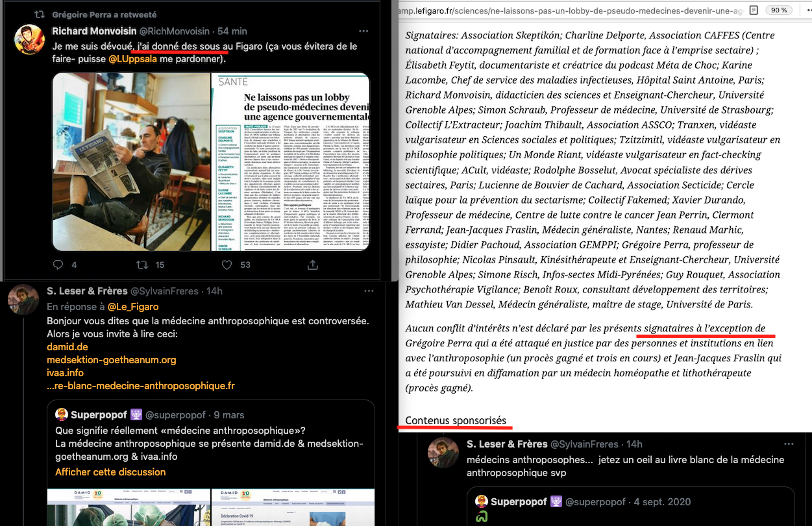
Task: Open more menu on 'médecins anthroposophes' tweet
Action: (x=789, y=444)
